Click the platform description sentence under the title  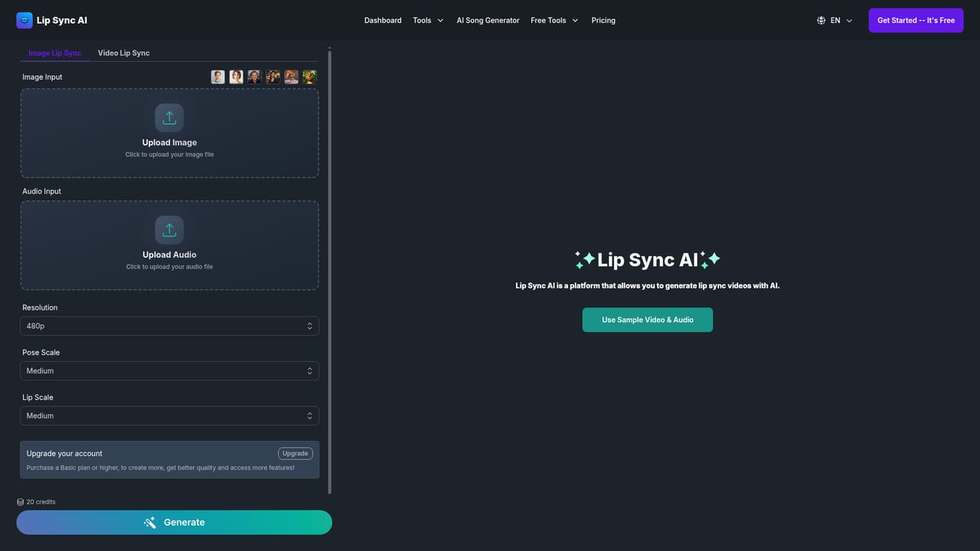click(x=648, y=285)
